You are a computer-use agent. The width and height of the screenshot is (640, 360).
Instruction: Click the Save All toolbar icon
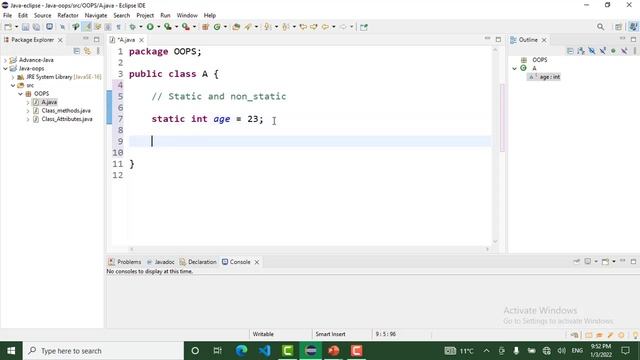[x=36, y=27]
